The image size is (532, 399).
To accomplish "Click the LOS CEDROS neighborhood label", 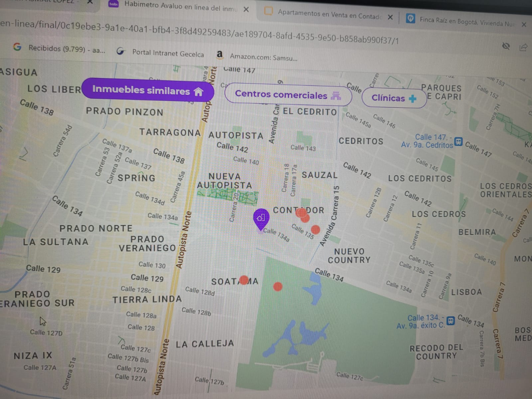I will [x=439, y=214].
